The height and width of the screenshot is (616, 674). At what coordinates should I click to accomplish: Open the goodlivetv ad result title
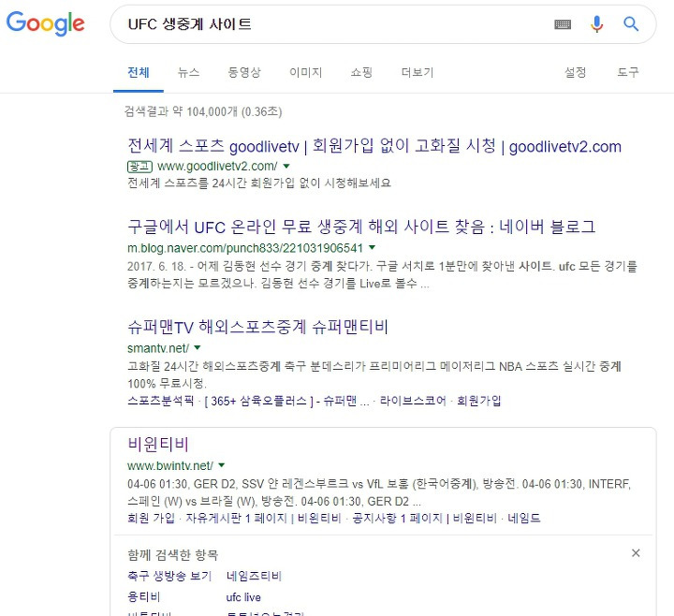tap(374, 146)
